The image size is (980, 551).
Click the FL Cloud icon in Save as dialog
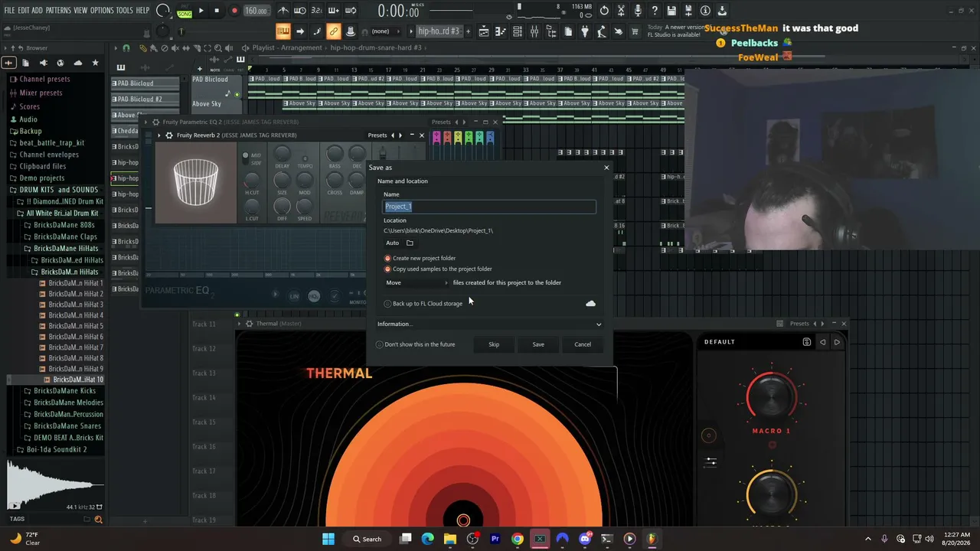(590, 304)
